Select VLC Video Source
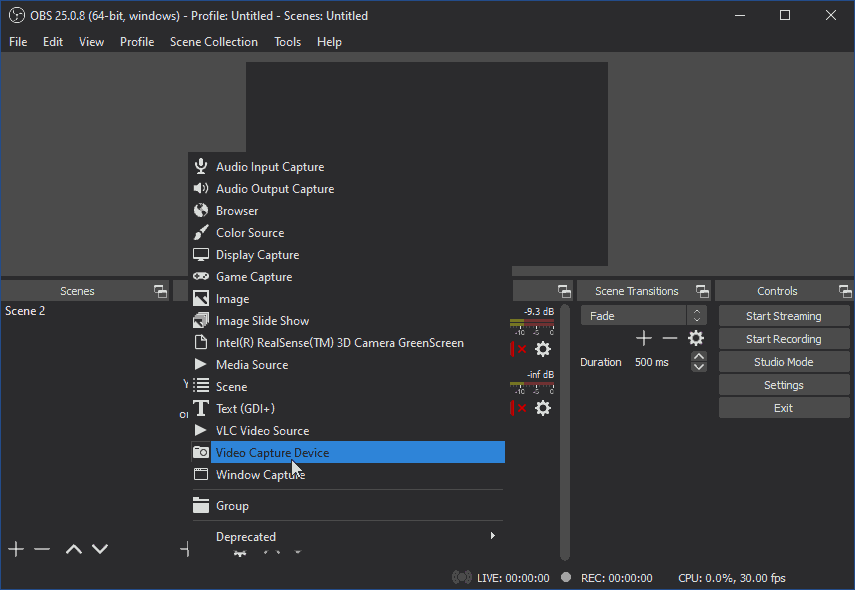The height and width of the screenshot is (590, 855). tap(348, 430)
